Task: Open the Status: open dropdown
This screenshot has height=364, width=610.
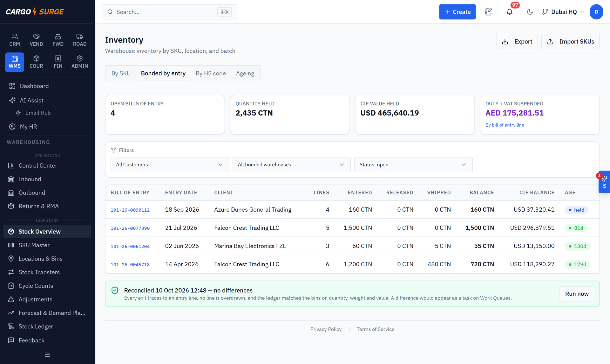Action: pyautogui.click(x=413, y=165)
